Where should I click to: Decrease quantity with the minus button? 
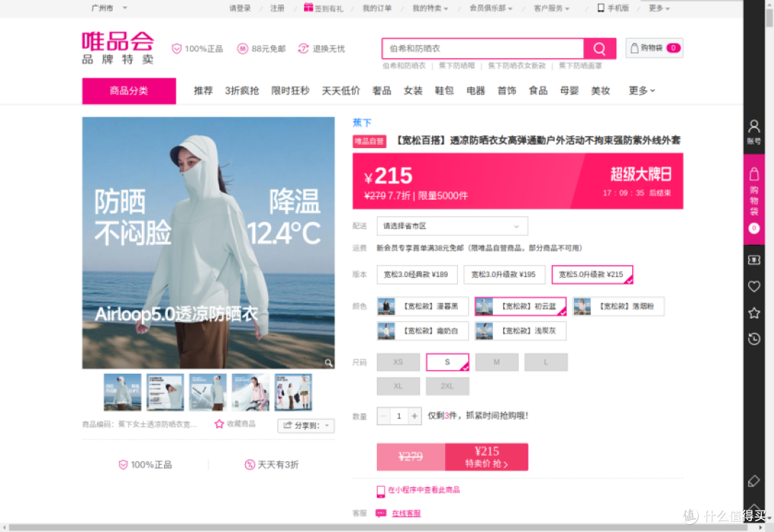[383, 416]
